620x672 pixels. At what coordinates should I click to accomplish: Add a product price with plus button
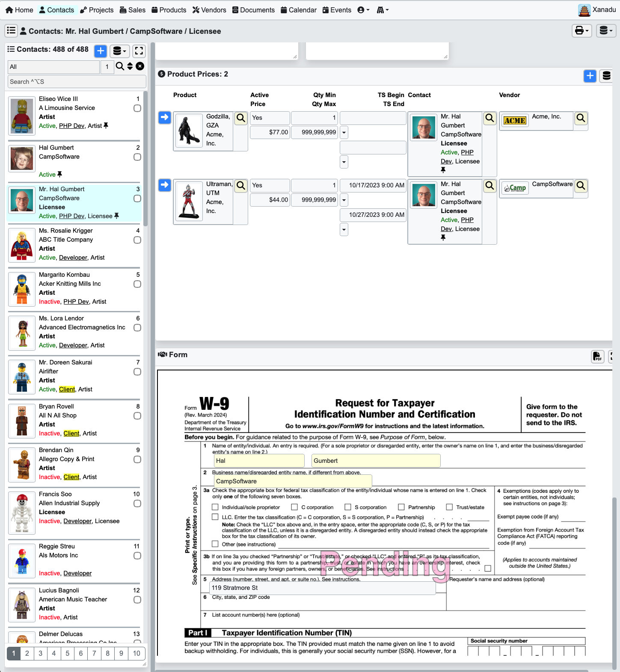[590, 76]
